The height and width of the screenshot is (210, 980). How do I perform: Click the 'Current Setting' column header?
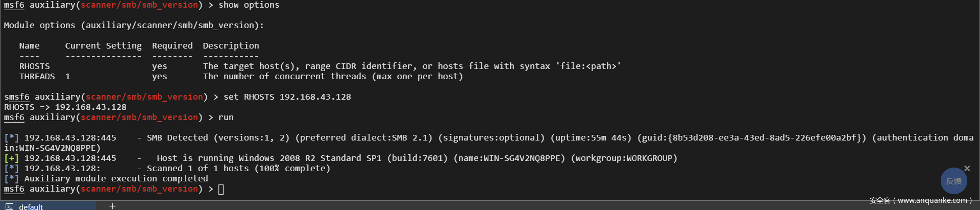103,46
